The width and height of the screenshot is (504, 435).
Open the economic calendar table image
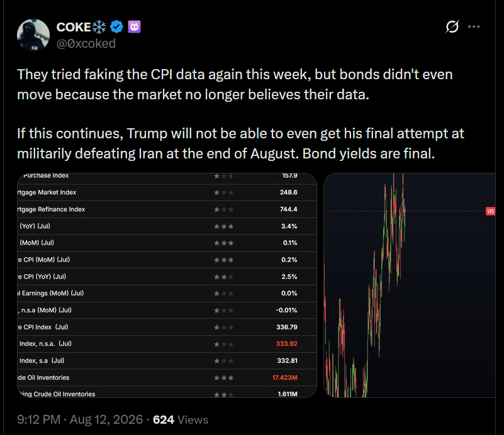(167, 285)
